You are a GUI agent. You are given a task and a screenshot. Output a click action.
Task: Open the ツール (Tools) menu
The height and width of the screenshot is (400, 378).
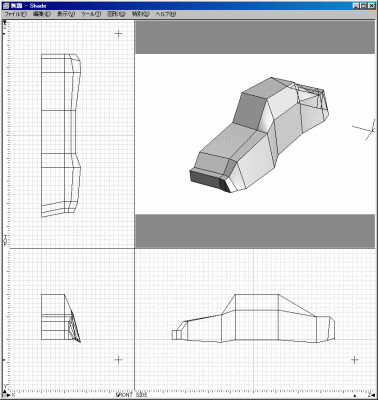tap(91, 14)
